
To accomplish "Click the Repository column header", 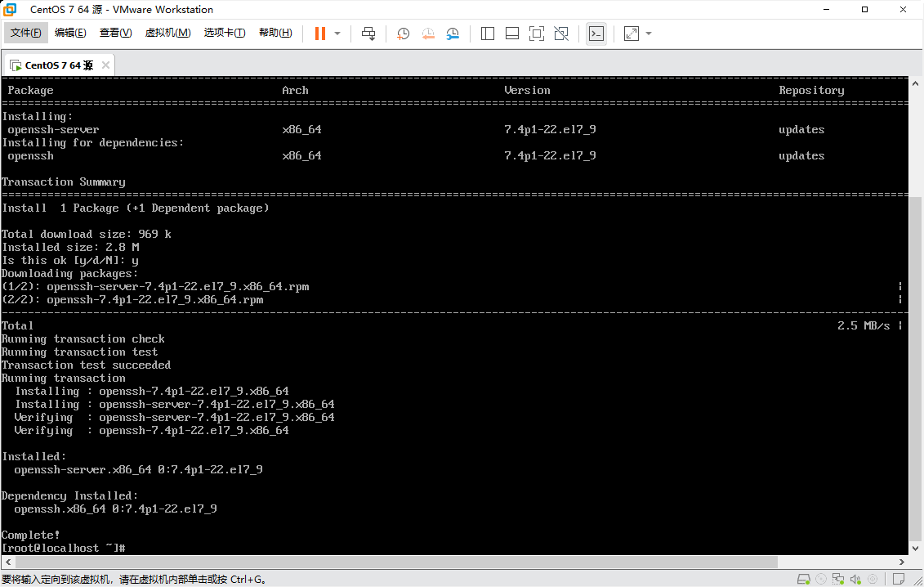I will tap(811, 90).
